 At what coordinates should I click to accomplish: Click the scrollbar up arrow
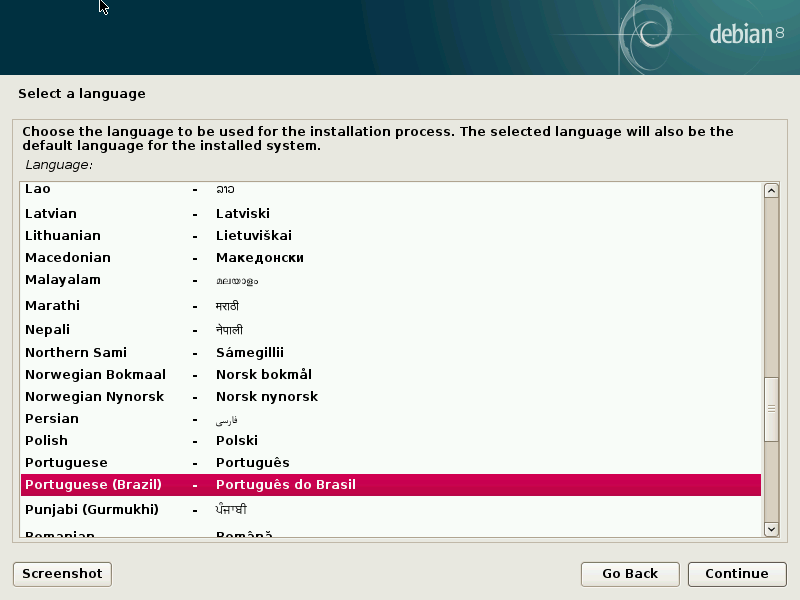(770, 191)
